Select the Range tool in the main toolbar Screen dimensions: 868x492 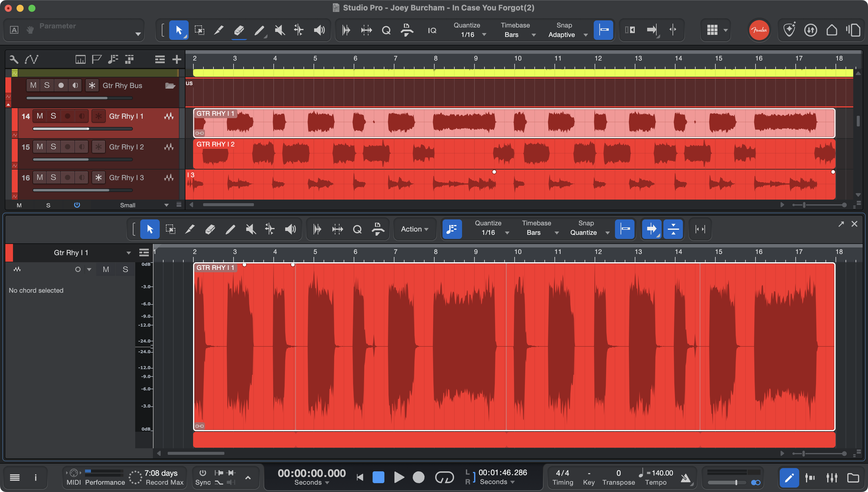pos(199,30)
